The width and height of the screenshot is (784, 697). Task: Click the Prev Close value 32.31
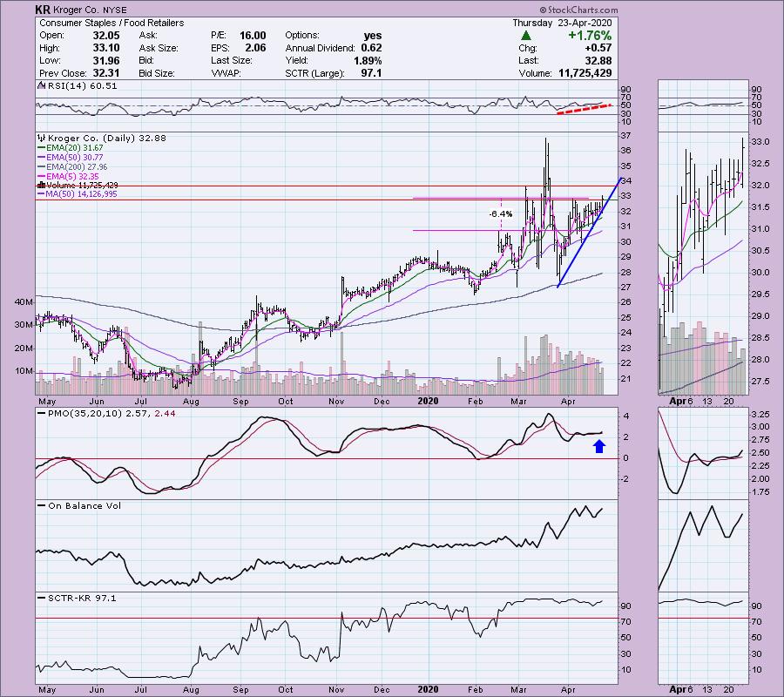tap(106, 73)
